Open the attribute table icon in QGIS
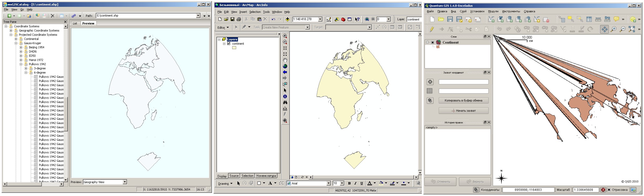 (589, 19)
